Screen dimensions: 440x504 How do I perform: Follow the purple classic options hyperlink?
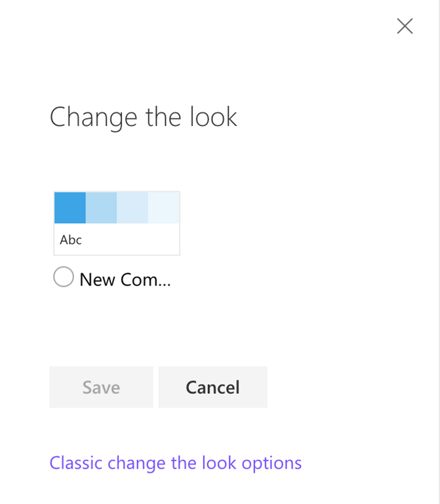pyautogui.click(x=175, y=463)
